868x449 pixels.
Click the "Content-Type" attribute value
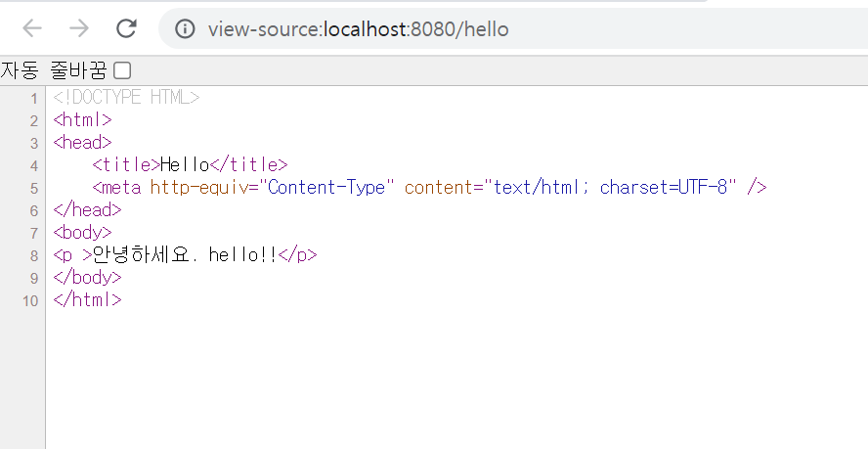tap(326, 188)
